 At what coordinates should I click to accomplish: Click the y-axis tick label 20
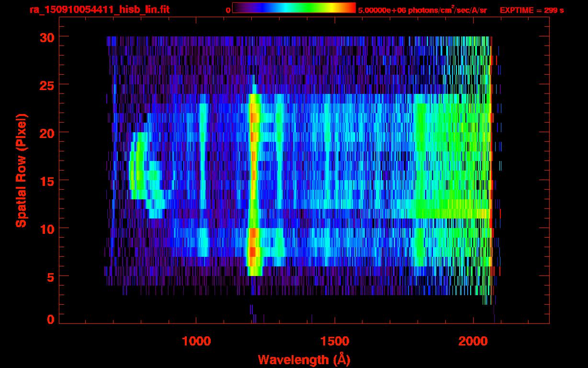47,133
